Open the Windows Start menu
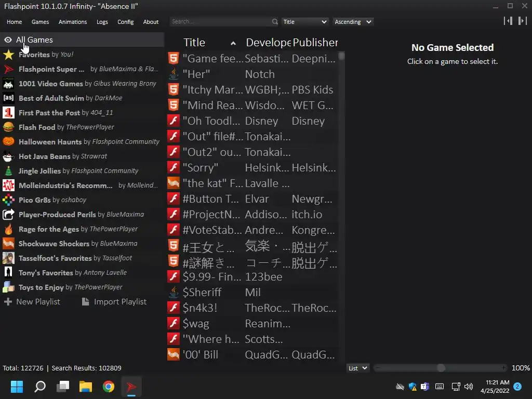The image size is (532, 399). [x=17, y=387]
